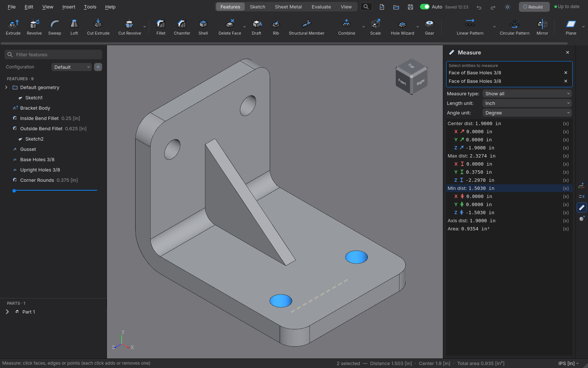Expand the Default geometry folder
The image size is (588, 368).
6,87
